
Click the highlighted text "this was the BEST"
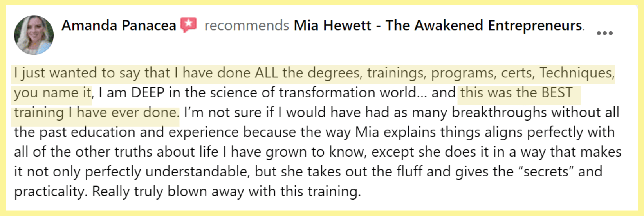[x=516, y=93]
